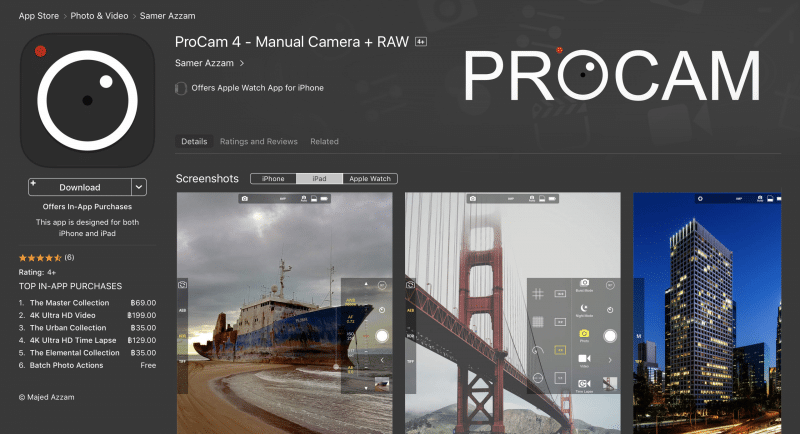Click battery icon in ship screenshot top bar

[324, 198]
